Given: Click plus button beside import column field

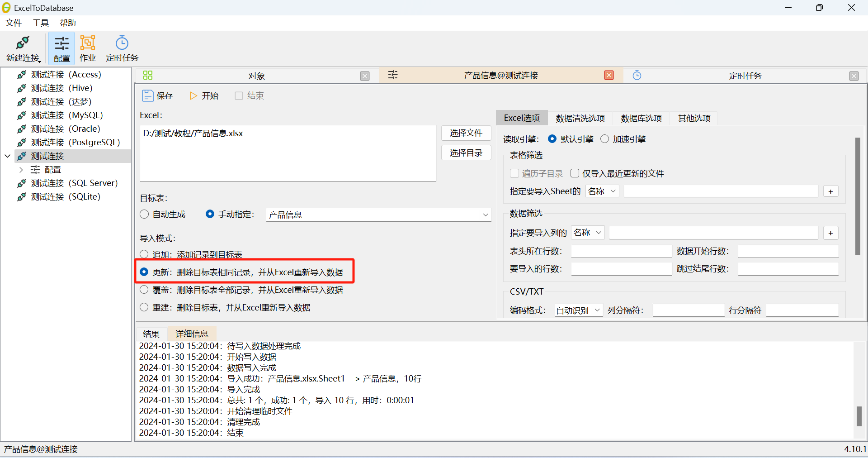Looking at the screenshot, I should (830, 233).
